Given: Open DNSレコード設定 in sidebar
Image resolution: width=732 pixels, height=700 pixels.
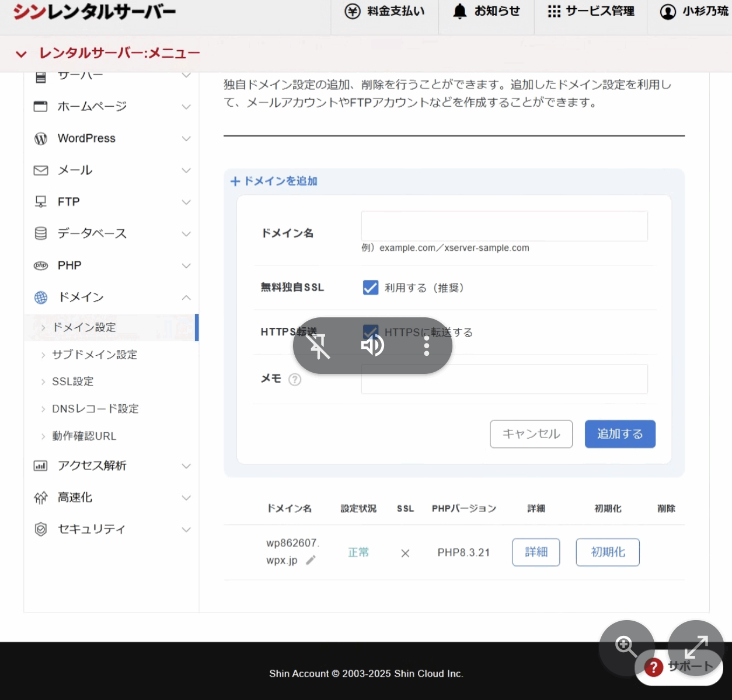Looking at the screenshot, I should pyautogui.click(x=95, y=409).
